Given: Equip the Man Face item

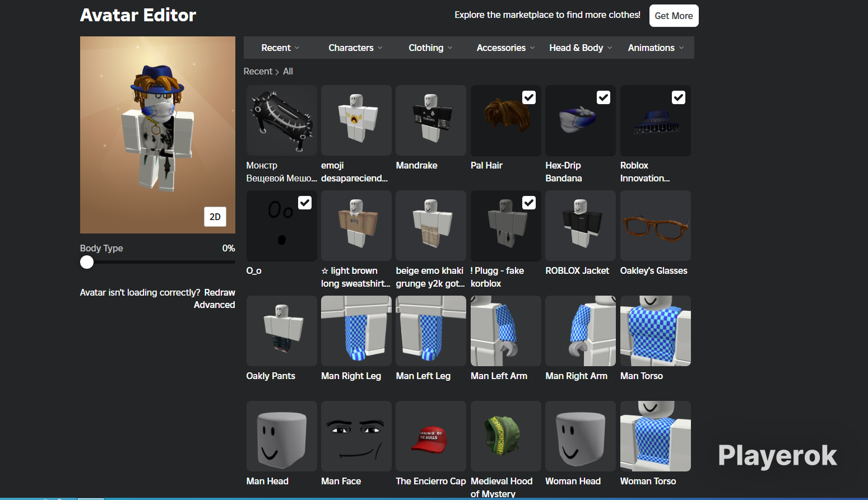Looking at the screenshot, I should (x=356, y=436).
